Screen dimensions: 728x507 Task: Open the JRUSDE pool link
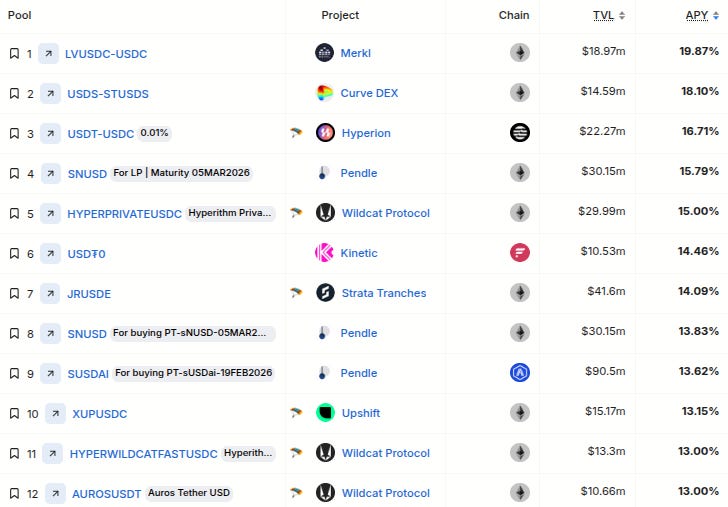point(89,294)
